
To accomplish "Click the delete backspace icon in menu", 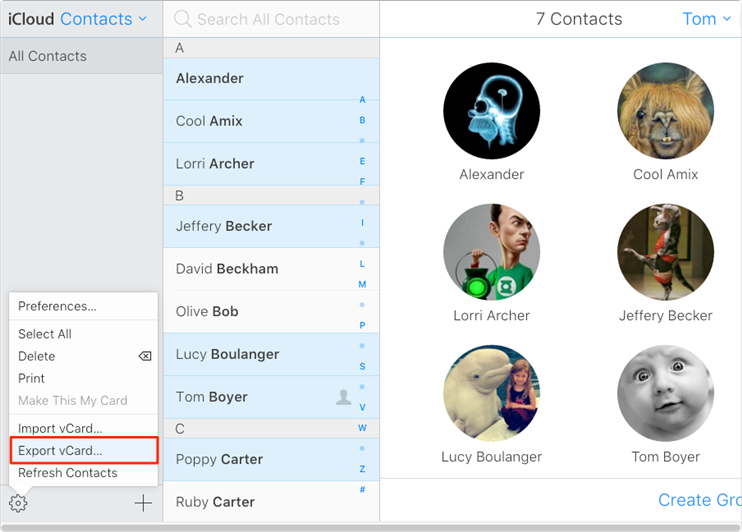I will point(145,356).
